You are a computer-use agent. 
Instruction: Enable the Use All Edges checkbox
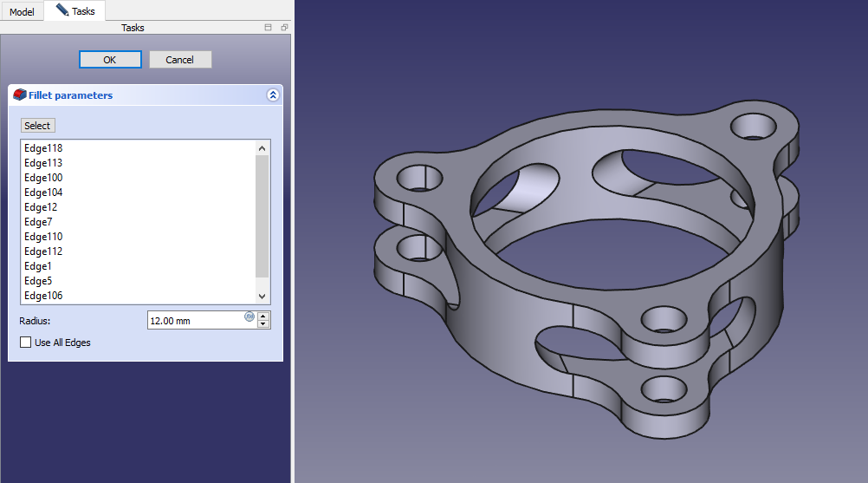click(x=25, y=343)
